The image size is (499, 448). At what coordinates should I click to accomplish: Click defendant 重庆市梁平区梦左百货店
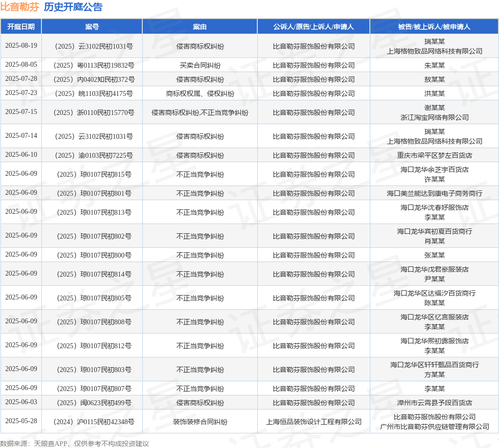[434, 155]
